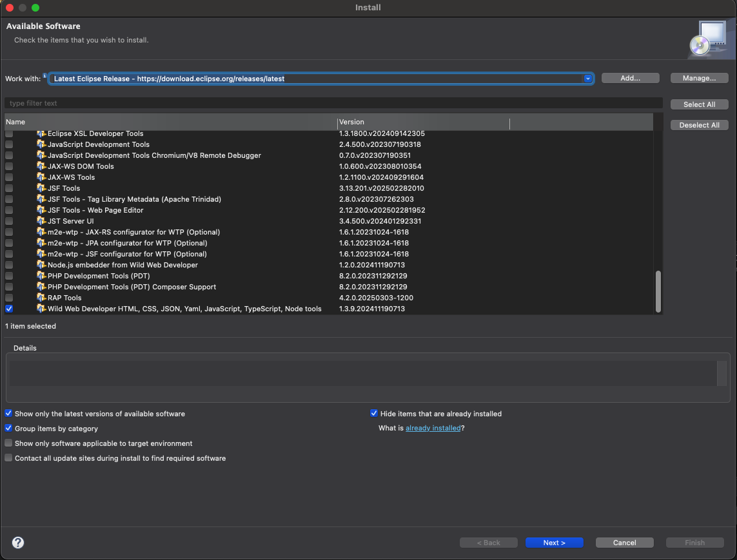Click the JST Server UI feature icon

pos(41,221)
